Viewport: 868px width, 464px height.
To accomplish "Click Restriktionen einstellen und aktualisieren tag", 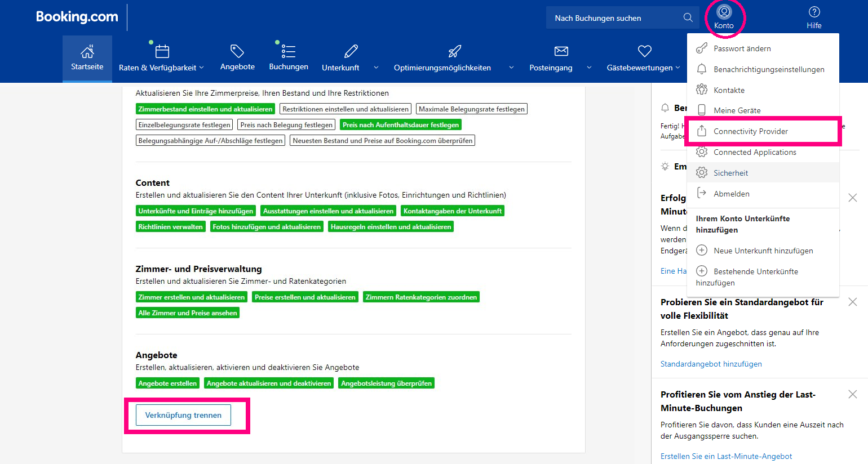I will click(346, 109).
